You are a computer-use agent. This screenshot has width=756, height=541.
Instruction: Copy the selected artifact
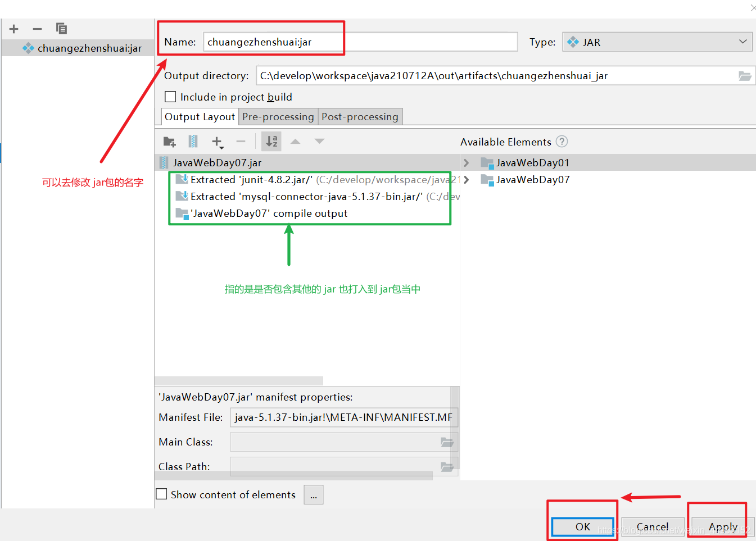click(61, 29)
